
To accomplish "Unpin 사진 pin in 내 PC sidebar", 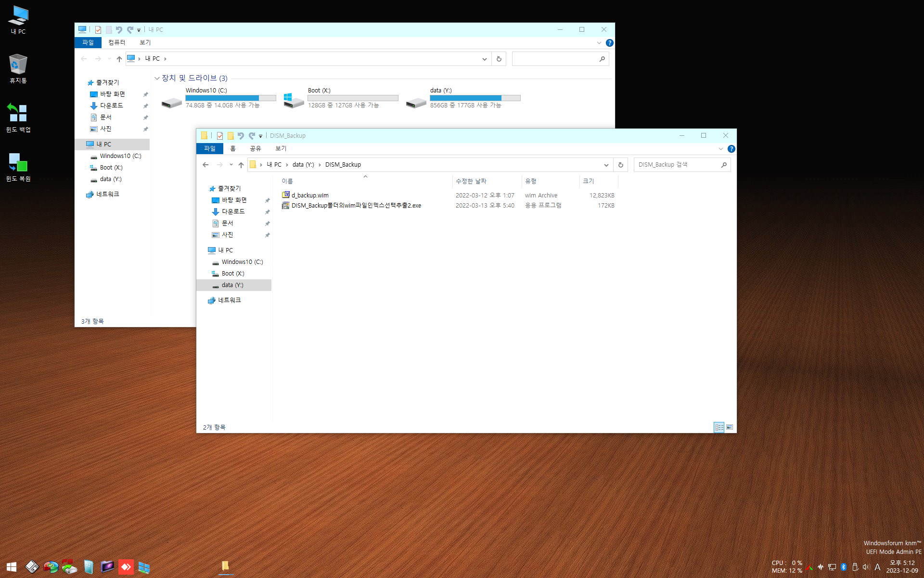I will click(x=146, y=129).
